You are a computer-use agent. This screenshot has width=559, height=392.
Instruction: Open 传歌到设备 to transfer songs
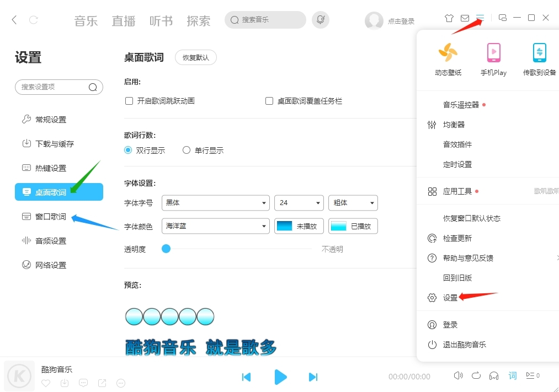[x=539, y=58]
